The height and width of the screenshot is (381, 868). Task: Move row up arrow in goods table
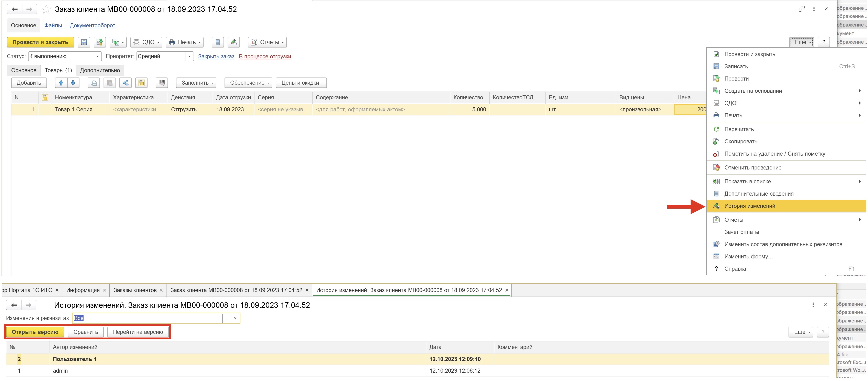pos(61,83)
